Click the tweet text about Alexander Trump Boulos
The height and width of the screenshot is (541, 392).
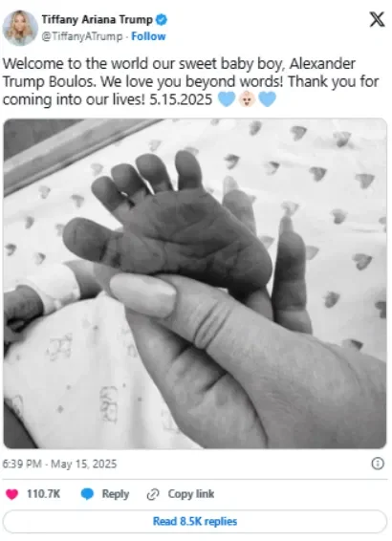[191, 82]
